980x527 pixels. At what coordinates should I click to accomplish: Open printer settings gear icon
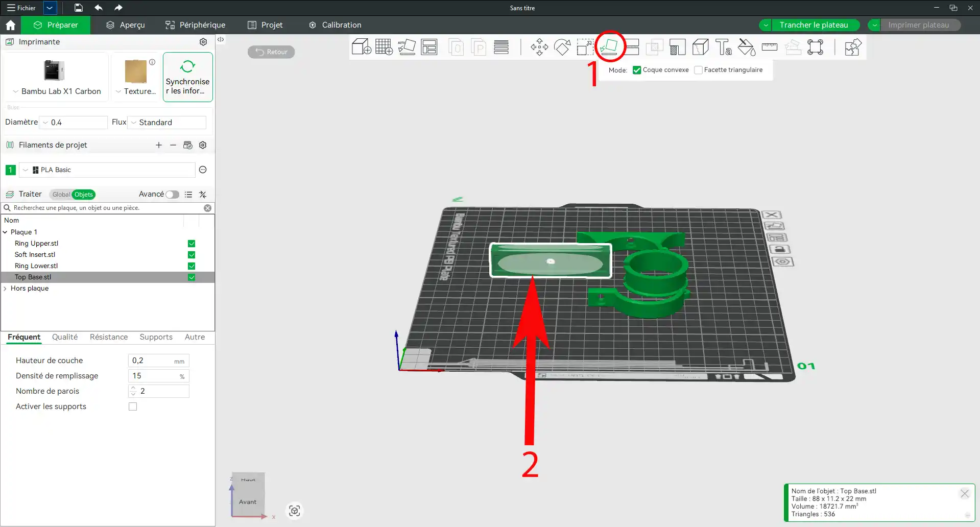[203, 42]
